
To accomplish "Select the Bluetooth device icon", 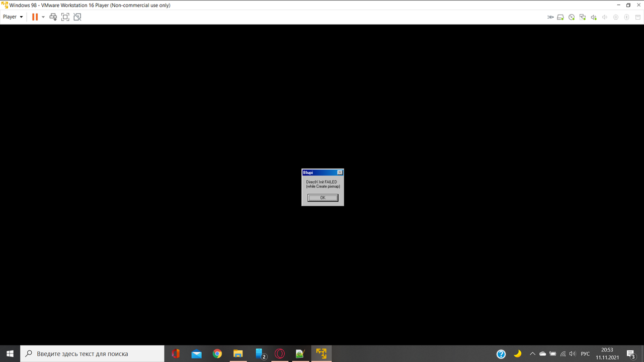I will tap(627, 17).
